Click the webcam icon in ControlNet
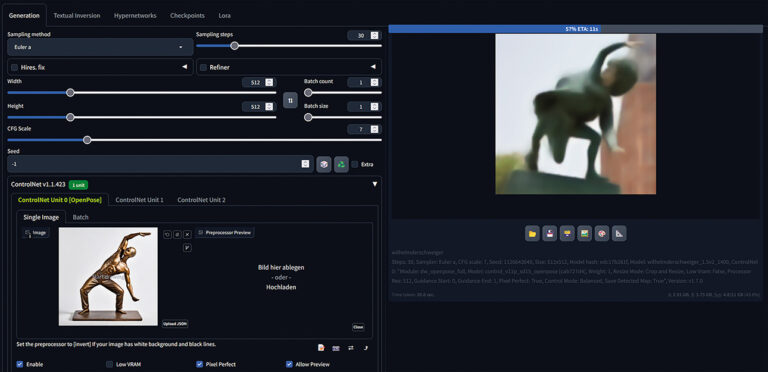768x372 pixels. pyautogui.click(x=336, y=348)
